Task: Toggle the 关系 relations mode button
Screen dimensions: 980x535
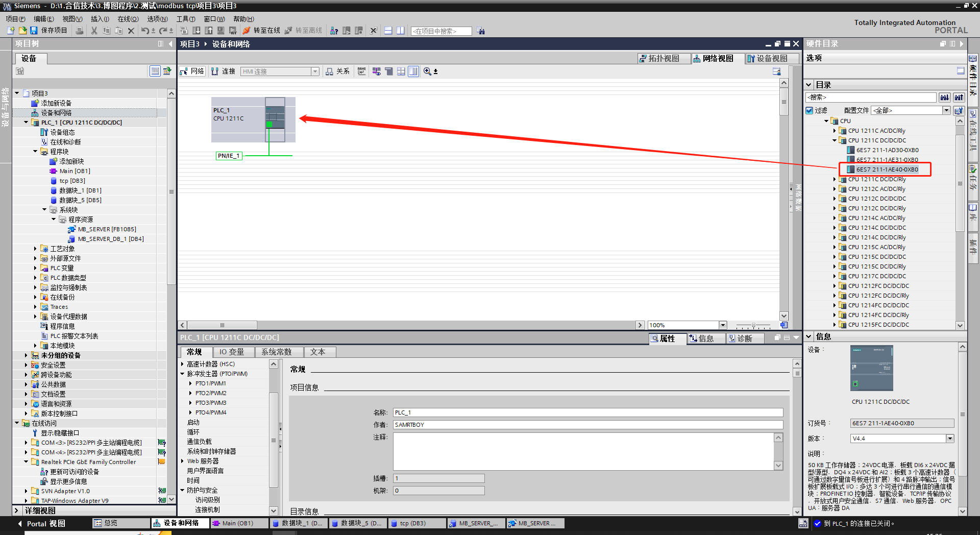Action: [338, 71]
